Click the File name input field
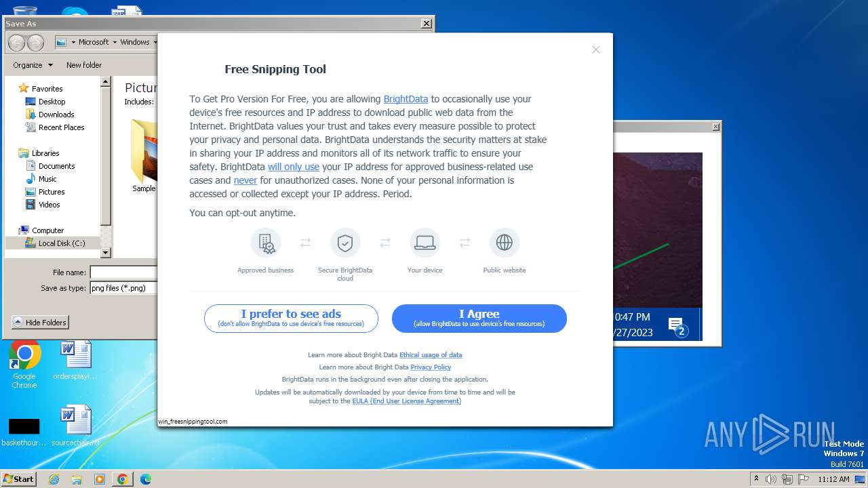 coord(123,272)
